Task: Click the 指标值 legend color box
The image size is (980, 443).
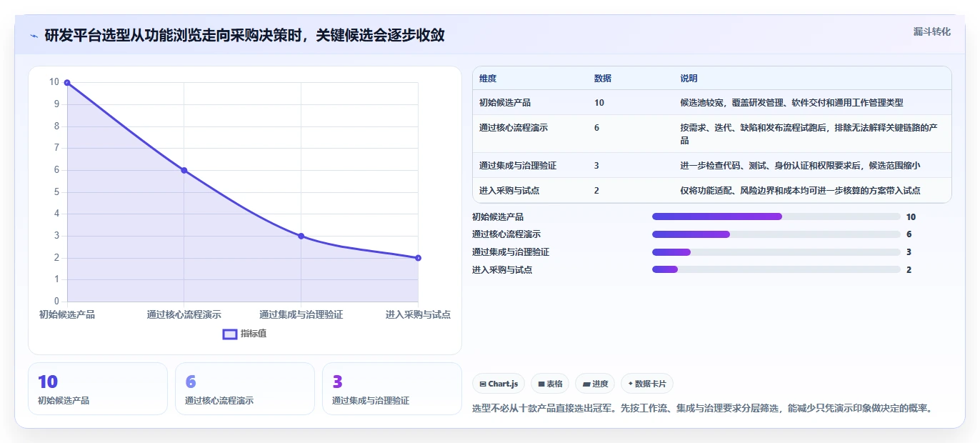Action: pos(230,334)
